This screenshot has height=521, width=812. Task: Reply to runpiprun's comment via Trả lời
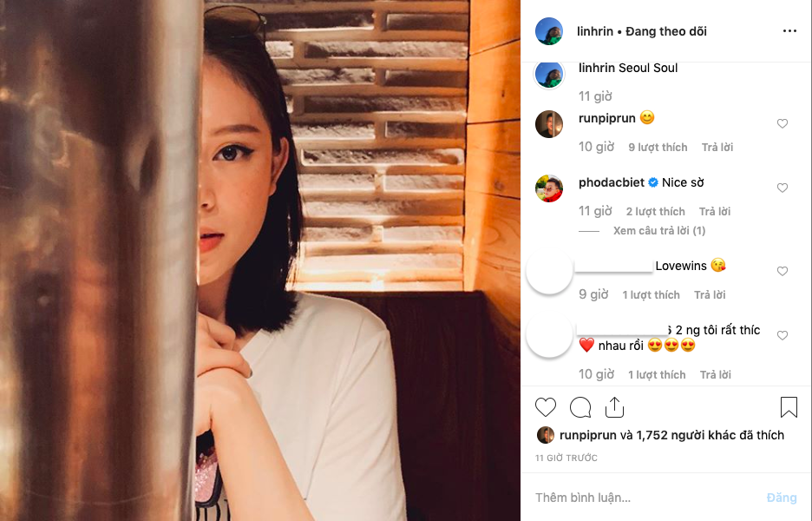pyautogui.click(x=717, y=148)
